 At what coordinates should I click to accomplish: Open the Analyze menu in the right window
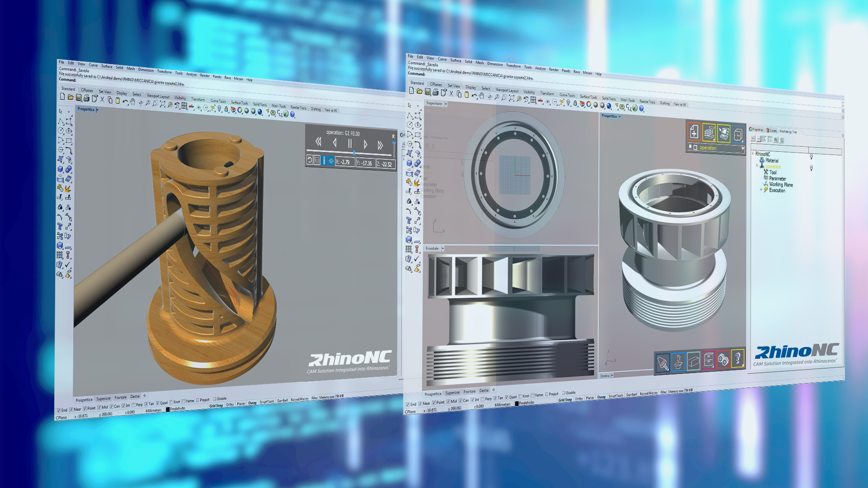(540, 68)
